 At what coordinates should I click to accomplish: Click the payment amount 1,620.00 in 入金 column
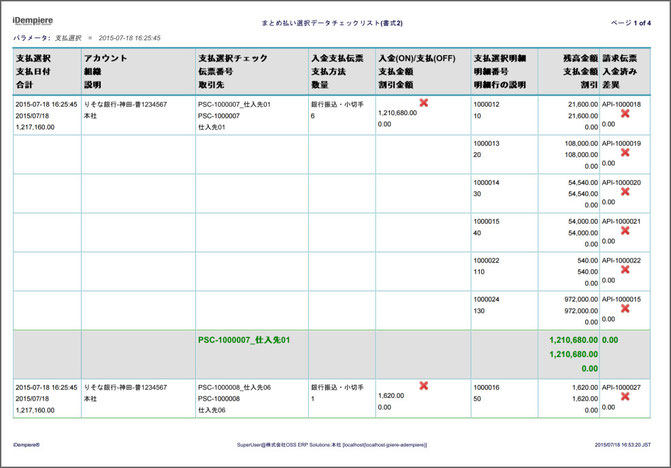coord(391,396)
